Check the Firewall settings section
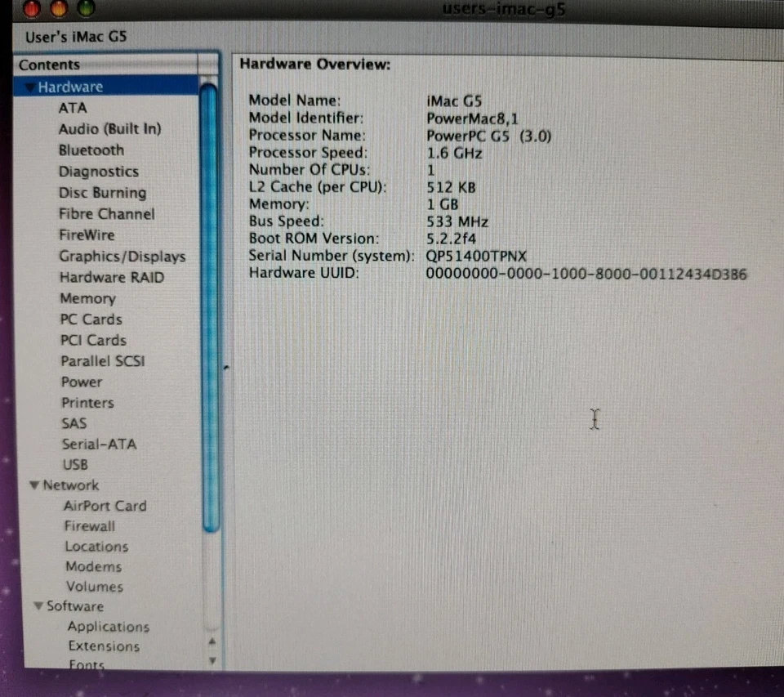Screen dimensions: 784x697 tap(89, 526)
